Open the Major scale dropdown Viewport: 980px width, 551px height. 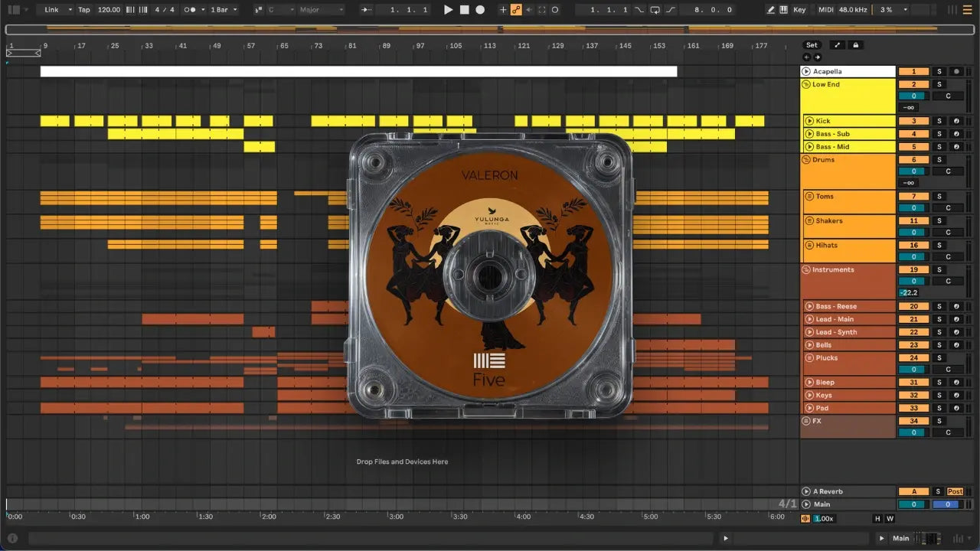coord(322,10)
